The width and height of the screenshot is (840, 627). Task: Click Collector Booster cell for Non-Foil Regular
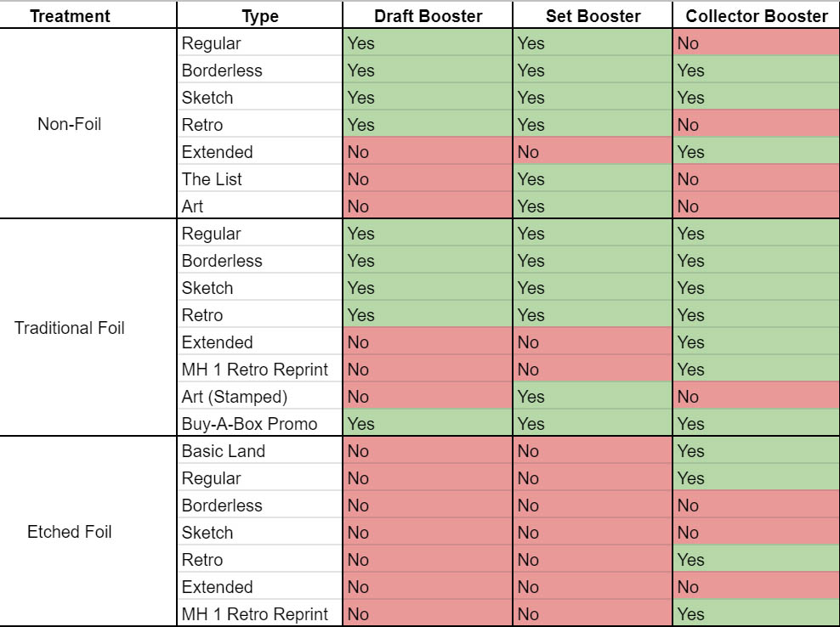756,42
